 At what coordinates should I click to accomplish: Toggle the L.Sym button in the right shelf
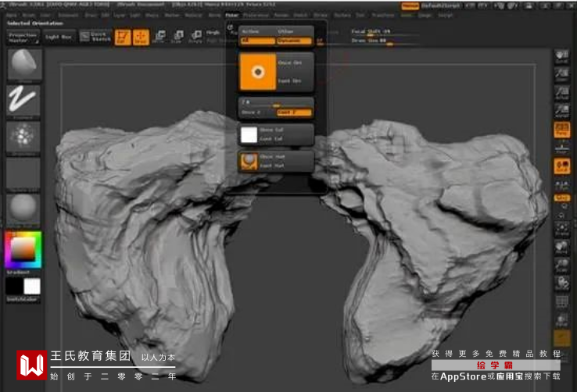point(561,184)
